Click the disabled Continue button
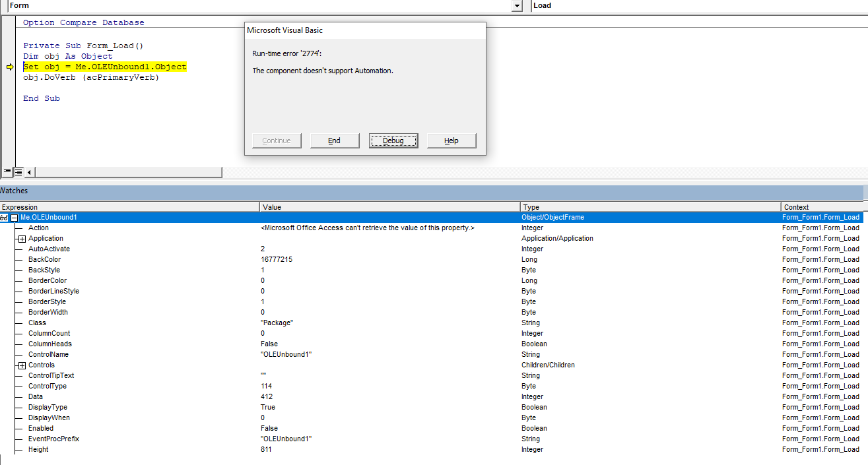The height and width of the screenshot is (465, 868). pyautogui.click(x=277, y=140)
